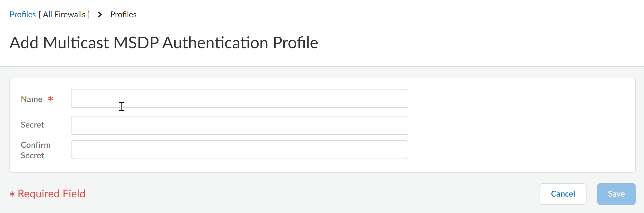Click the asterisk before Required Field
This screenshot has height=213, width=644.
pyautogui.click(x=12, y=194)
